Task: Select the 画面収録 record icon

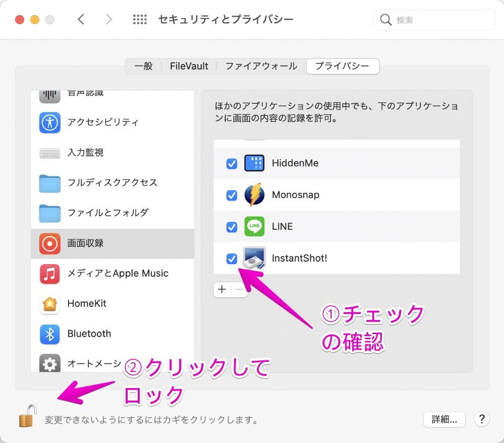Action: [x=50, y=243]
